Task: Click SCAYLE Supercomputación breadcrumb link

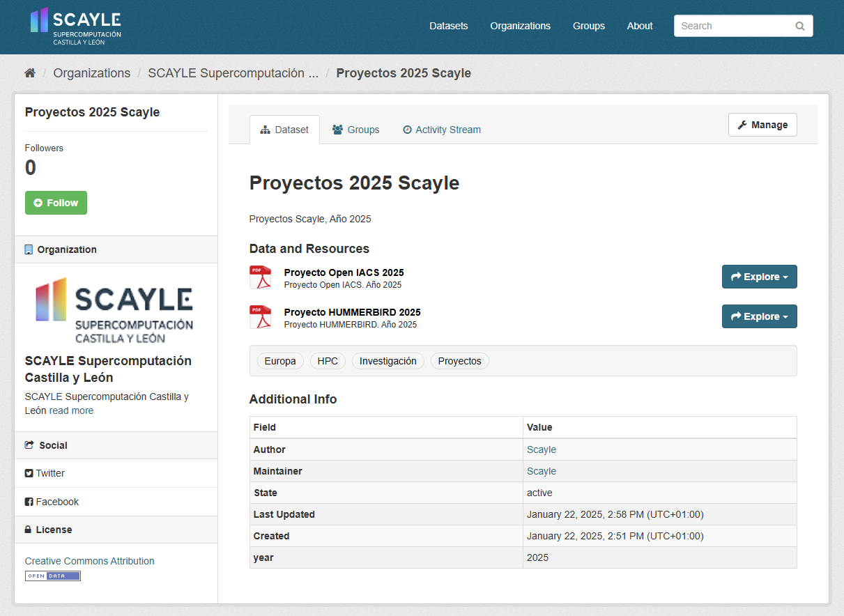Action: click(x=233, y=73)
